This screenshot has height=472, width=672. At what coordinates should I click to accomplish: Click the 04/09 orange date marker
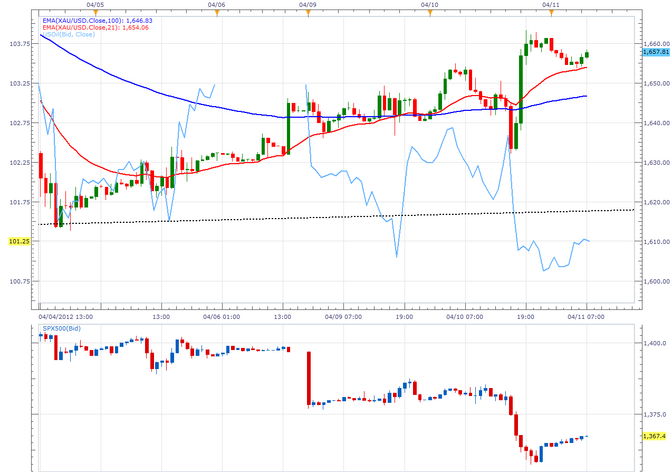point(309,9)
